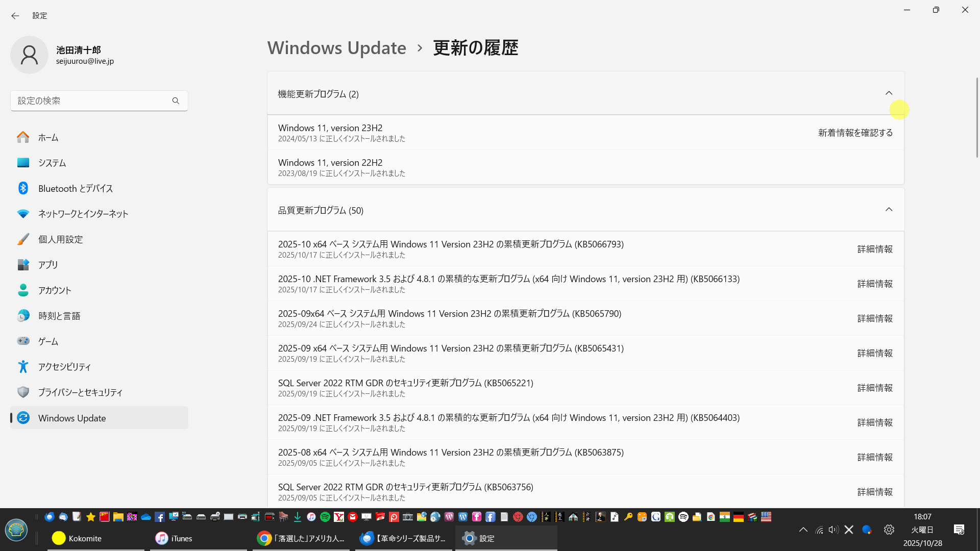
Task: Launch OneDrive from the quick launch bar
Action: coord(146,517)
